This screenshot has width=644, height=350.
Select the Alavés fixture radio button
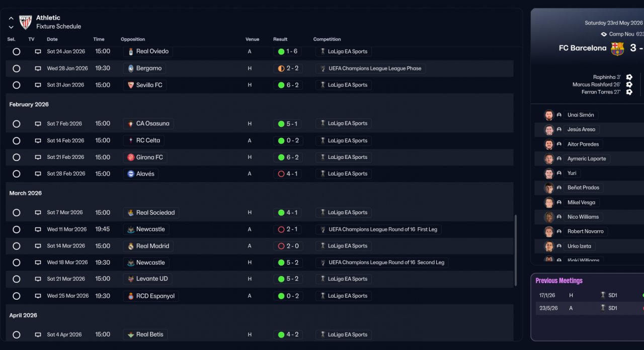(17, 174)
